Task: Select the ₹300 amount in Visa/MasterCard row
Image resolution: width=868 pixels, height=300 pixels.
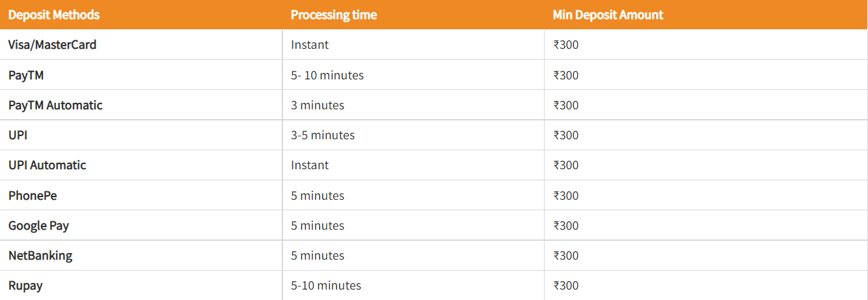Action: click(x=565, y=45)
